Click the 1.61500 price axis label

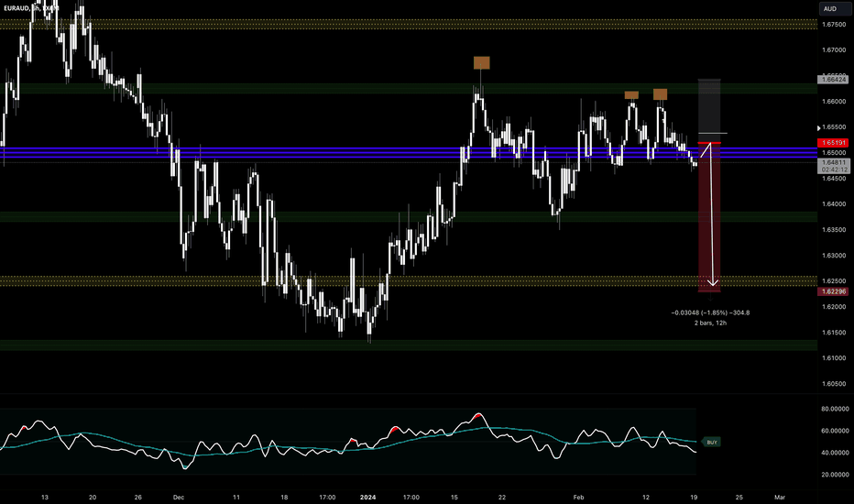click(833, 333)
